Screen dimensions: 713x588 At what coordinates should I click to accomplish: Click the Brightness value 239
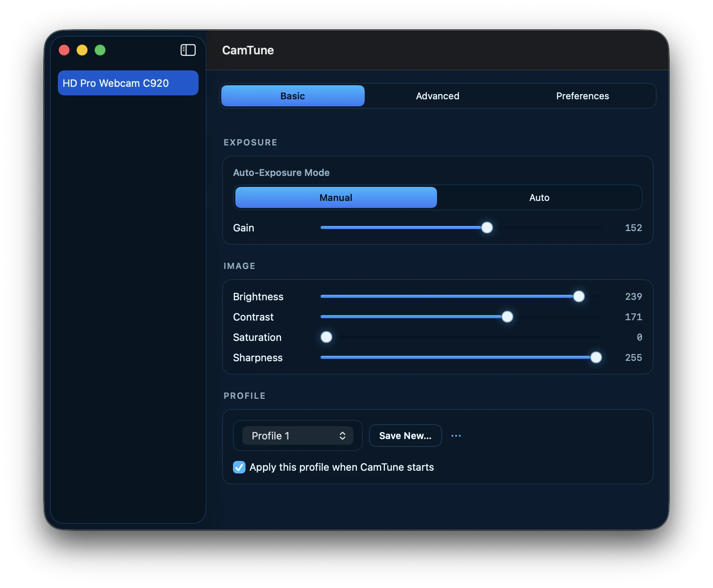point(633,296)
